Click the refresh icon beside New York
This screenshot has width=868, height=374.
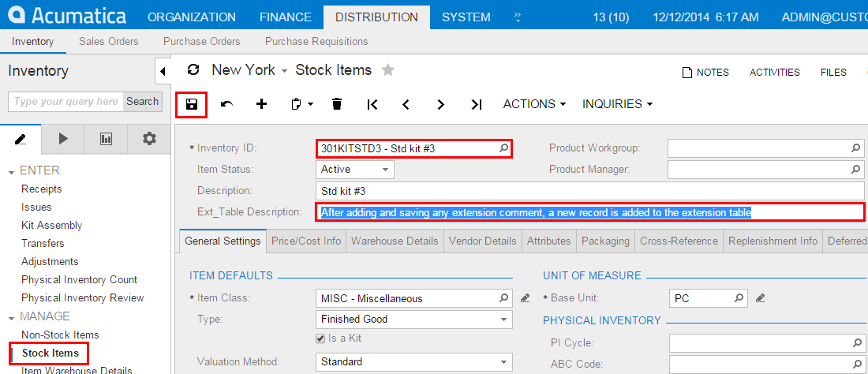point(193,70)
